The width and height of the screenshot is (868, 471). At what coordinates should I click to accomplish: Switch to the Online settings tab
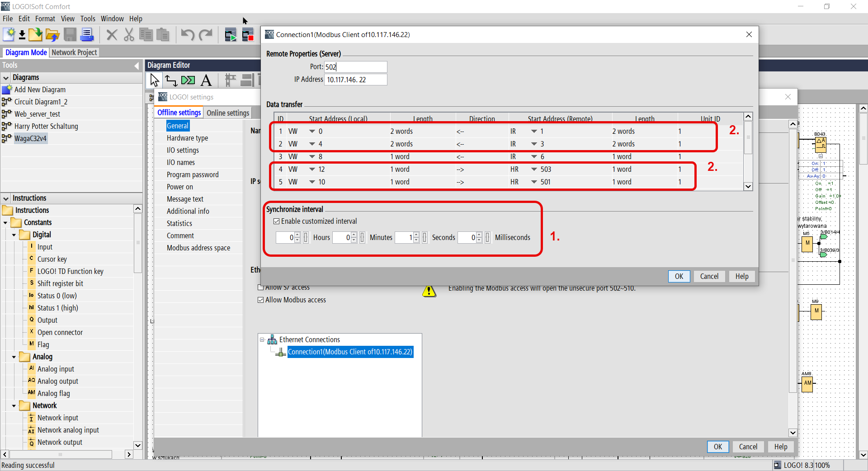(228, 113)
